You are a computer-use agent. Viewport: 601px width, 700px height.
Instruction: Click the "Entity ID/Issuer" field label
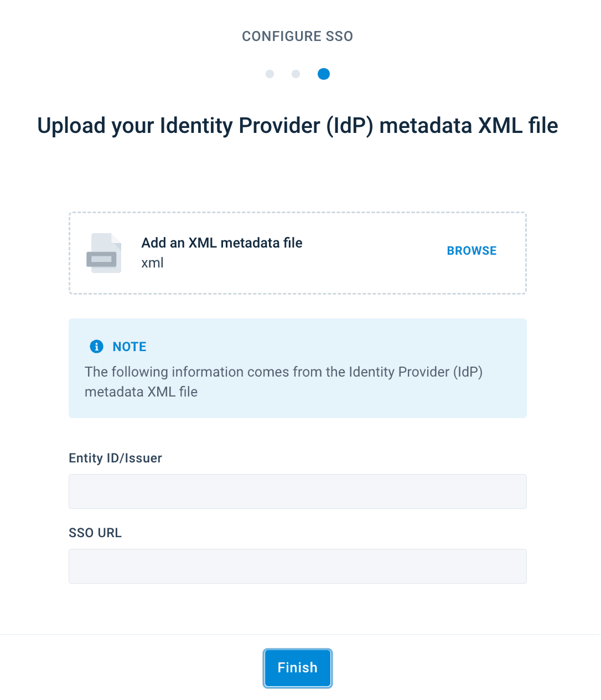(115, 458)
